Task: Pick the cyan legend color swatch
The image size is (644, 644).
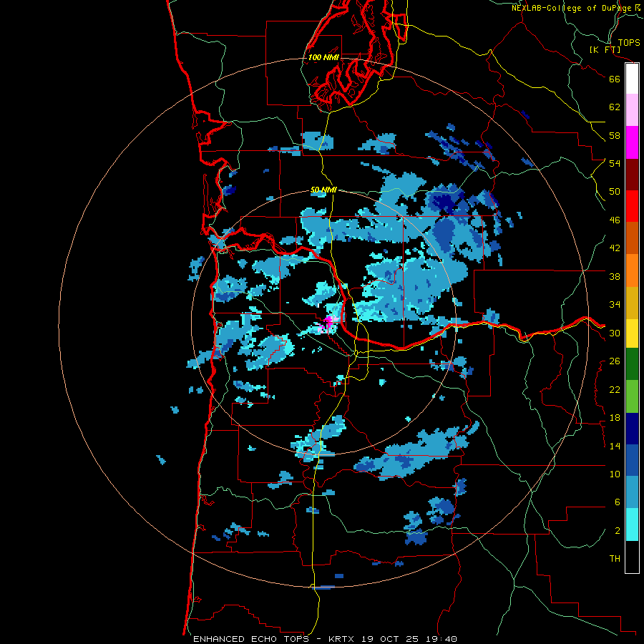Action: coord(632,525)
